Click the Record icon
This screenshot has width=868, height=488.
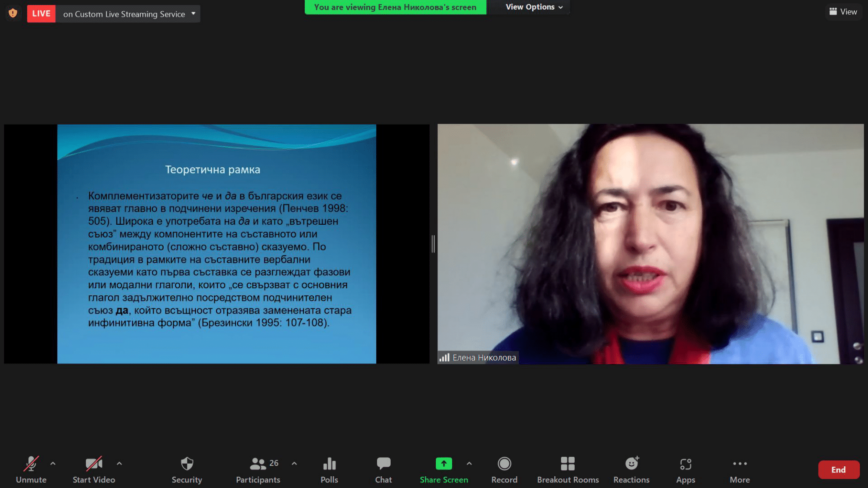click(x=504, y=469)
